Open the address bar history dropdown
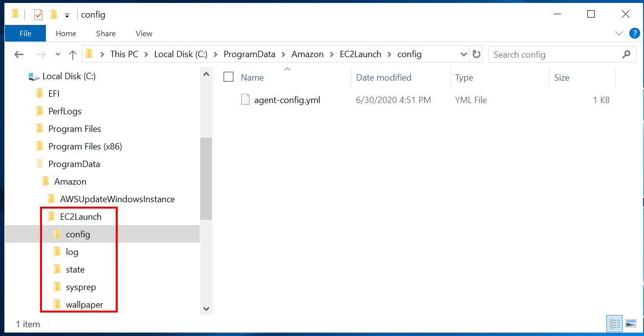This screenshot has height=336, width=644. [463, 54]
